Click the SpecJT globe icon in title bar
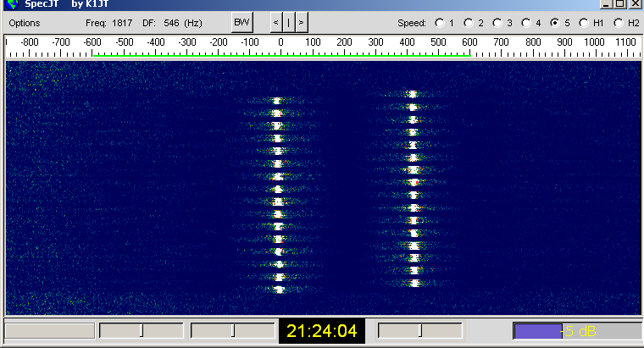Viewport: 644px width, 348px height. click(x=13, y=4)
